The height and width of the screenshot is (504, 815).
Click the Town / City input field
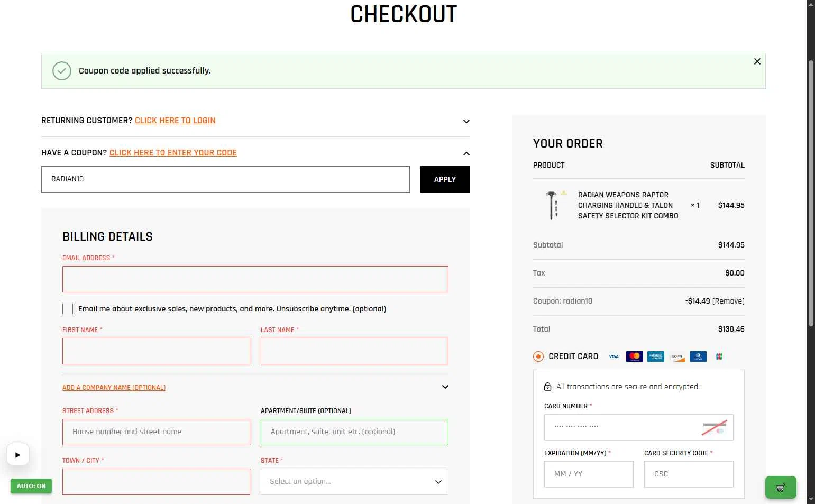pyautogui.click(x=156, y=482)
